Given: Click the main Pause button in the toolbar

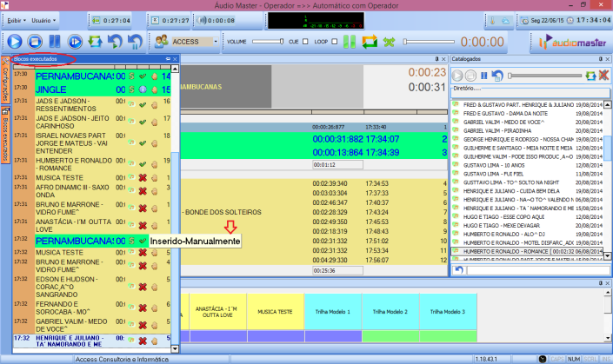Looking at the screenshot, I should point(54,42).
